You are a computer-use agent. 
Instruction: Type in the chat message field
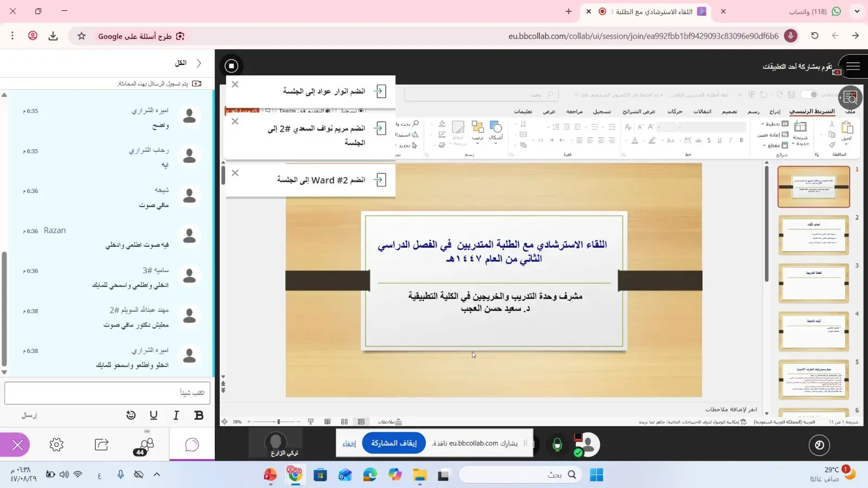(107, 393)
